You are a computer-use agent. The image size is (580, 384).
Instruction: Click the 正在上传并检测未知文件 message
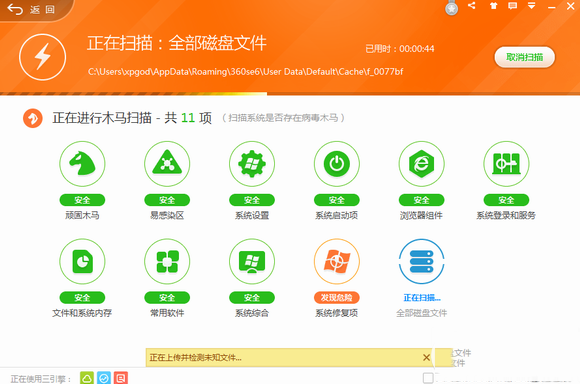[x=195, y=358]
